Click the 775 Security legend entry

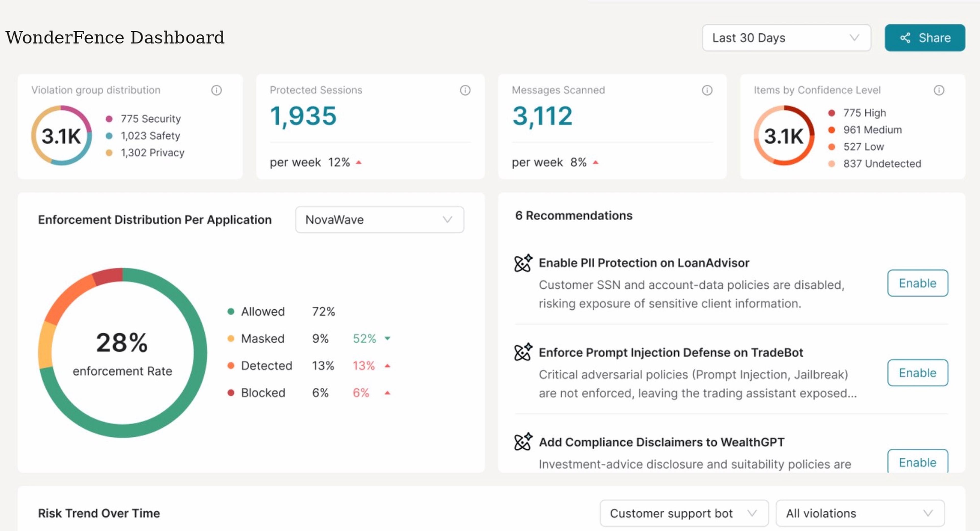point(151,119)
